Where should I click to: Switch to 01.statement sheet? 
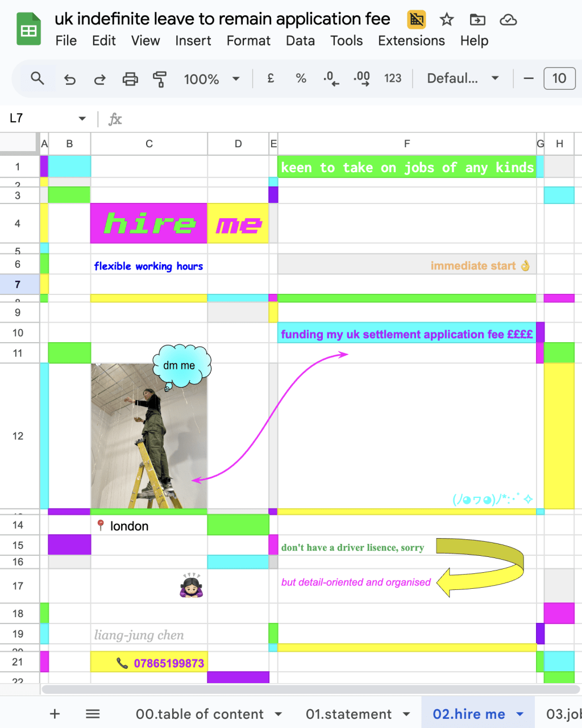348,714
